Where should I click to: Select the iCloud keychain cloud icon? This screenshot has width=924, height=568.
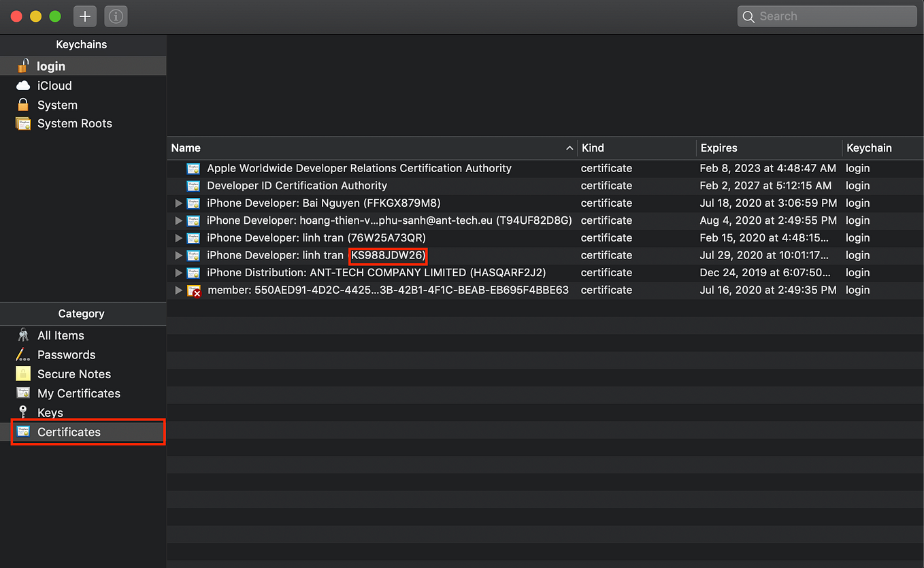[x=23, y=86]
